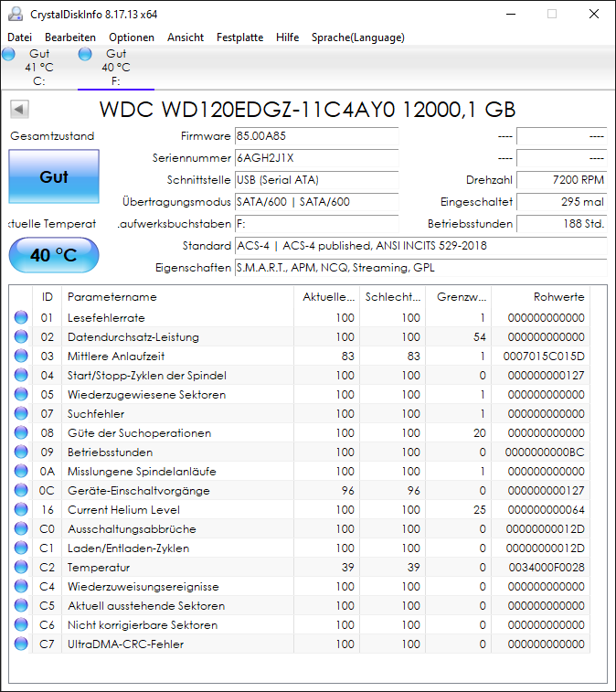
Task: Click status orb in Wiederzugewiesene Sektoren row
Action: click(21, 394)
